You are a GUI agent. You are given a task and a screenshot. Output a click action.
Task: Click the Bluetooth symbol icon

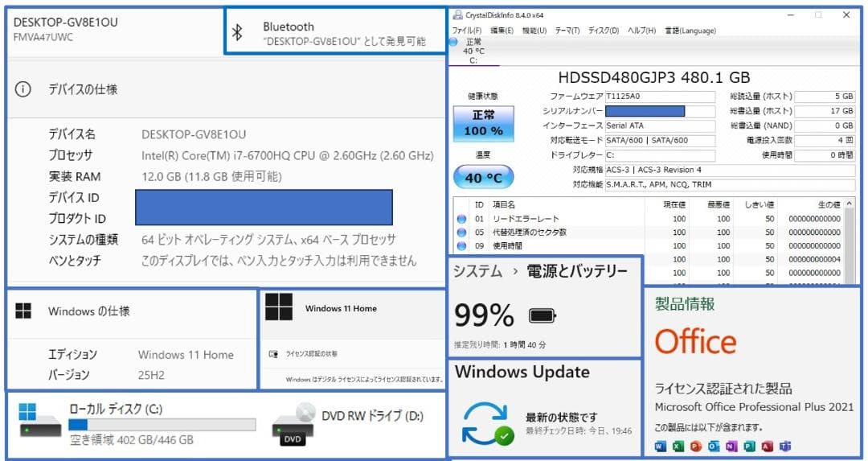237,33
